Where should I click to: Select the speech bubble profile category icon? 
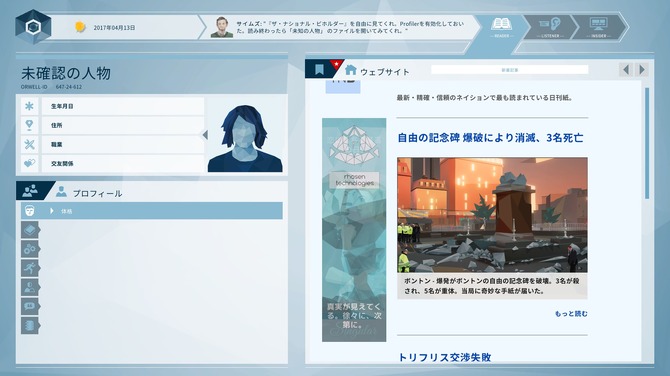coord(30,306)
